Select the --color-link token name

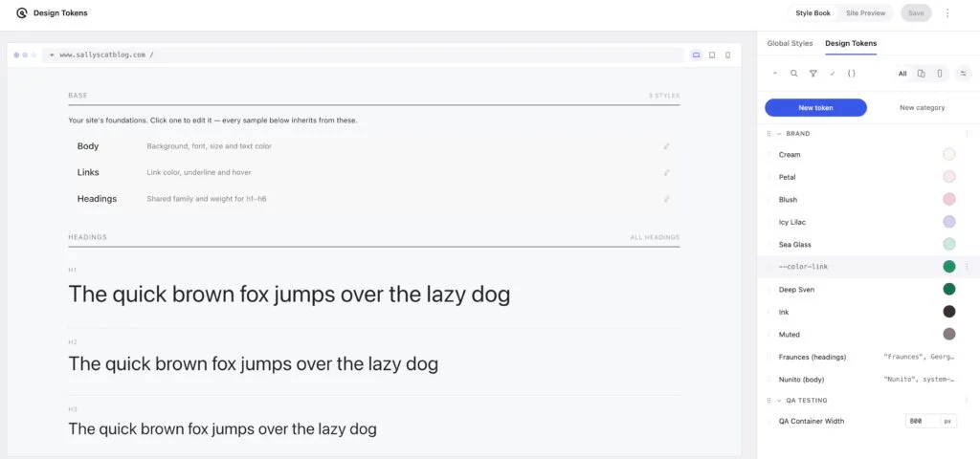pos(803,267)
